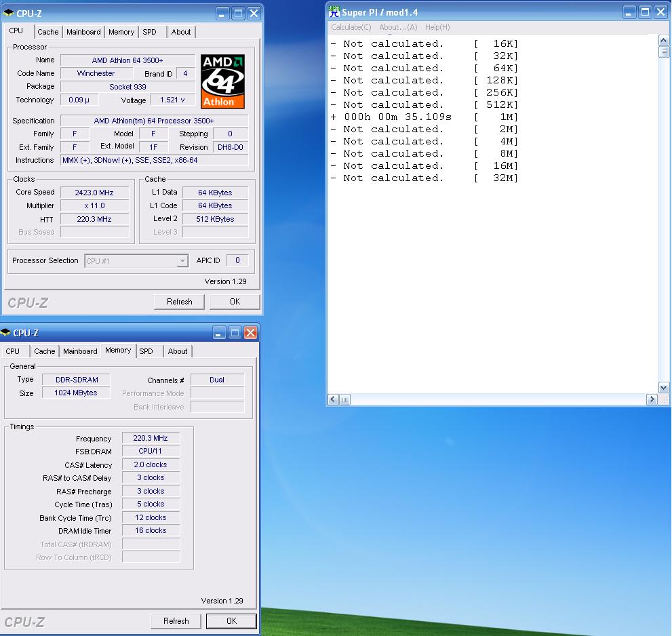Viewport: 672px width, 636px height.
Task: Click the 'Not calculated' line for 512K
Action: [x=424, y=104]
